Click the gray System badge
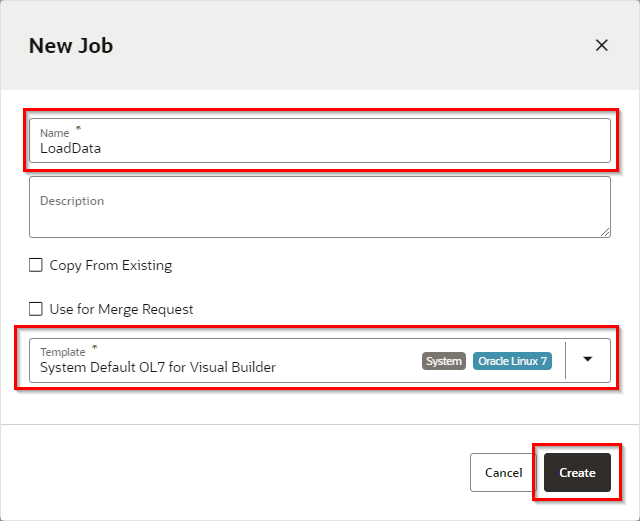This screenshot has height=521, width=640. point(444,361)
